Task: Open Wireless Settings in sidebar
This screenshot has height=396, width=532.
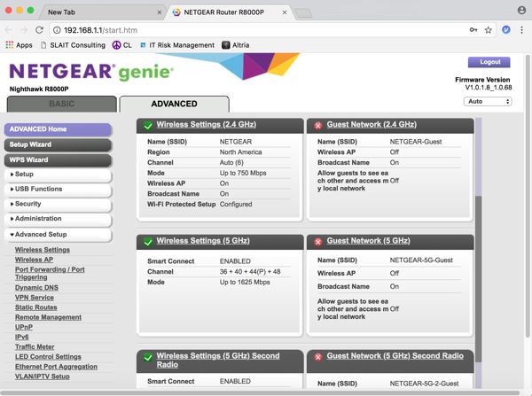Action: click(x=43, y=250)
